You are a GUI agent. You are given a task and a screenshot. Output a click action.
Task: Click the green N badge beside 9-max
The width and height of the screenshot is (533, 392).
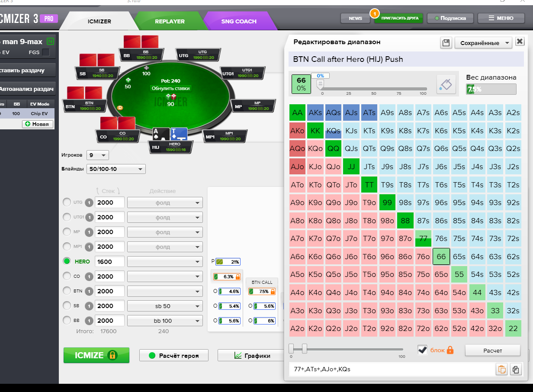click(x=51, y=42)
